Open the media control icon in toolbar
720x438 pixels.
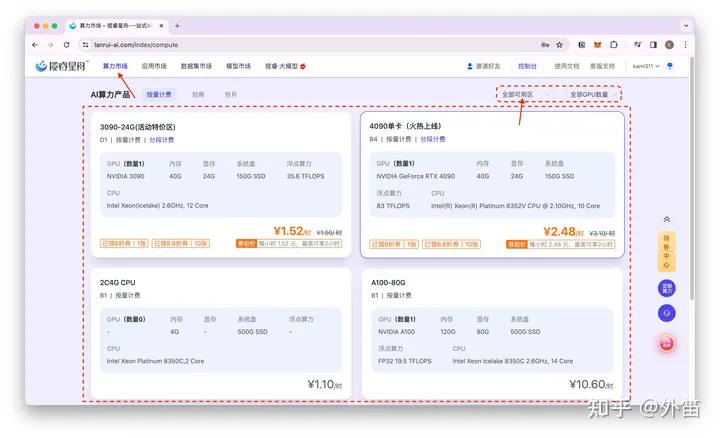pos(637,45)
